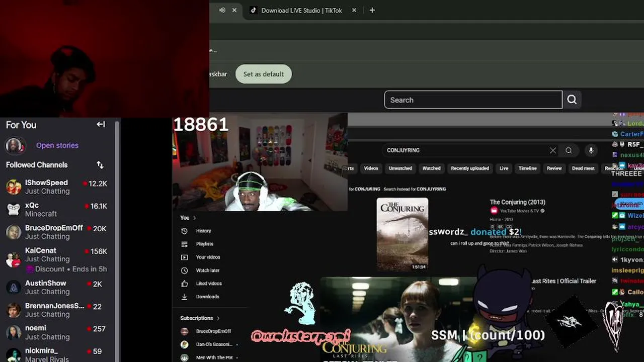Sort Followed Channels with the arrows icon
The height and width of the screenshot is (362, 644).
pos(100,165)
